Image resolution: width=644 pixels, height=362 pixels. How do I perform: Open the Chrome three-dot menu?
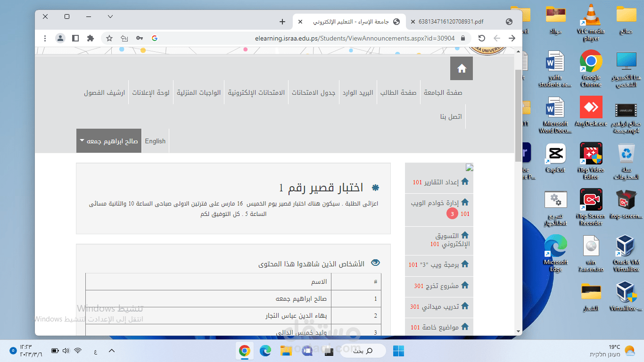click(x=45, y=38)
